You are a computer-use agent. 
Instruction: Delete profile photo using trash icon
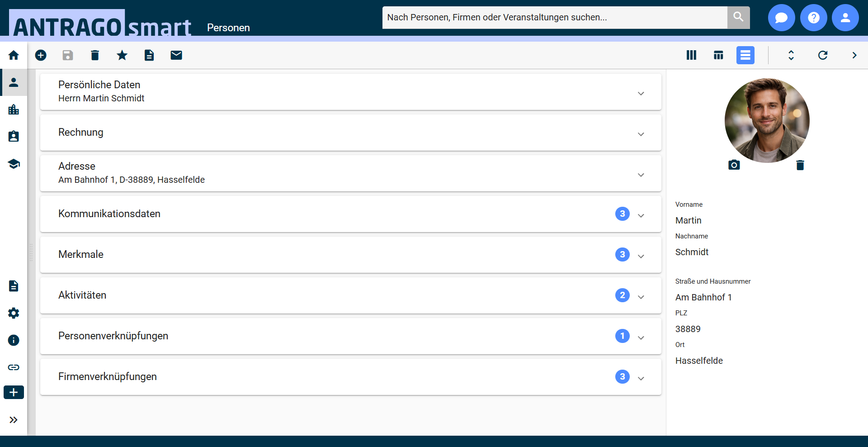800,165
